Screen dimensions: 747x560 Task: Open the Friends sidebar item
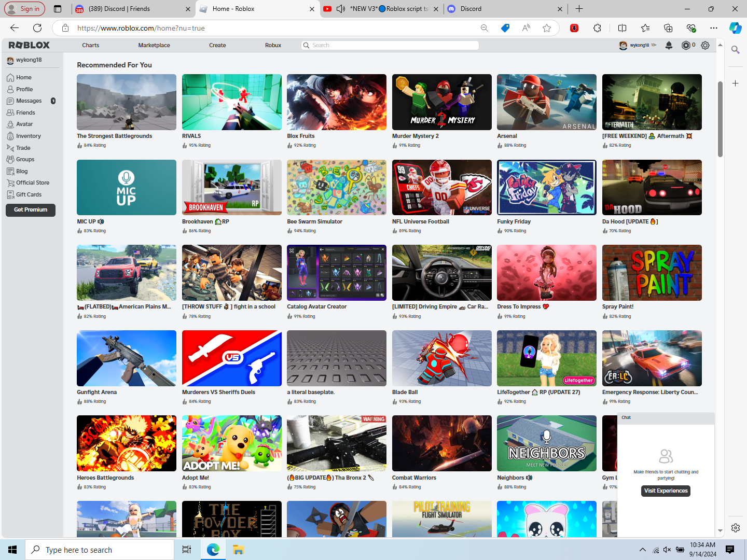pos(21,113)
